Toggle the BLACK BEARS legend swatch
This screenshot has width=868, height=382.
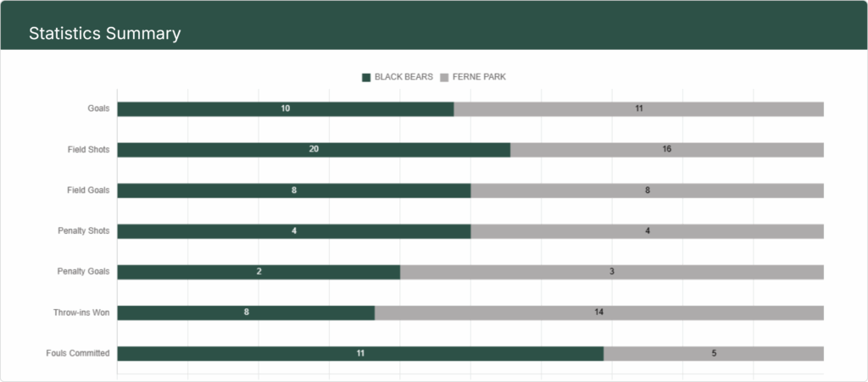(x=366, y=77)
